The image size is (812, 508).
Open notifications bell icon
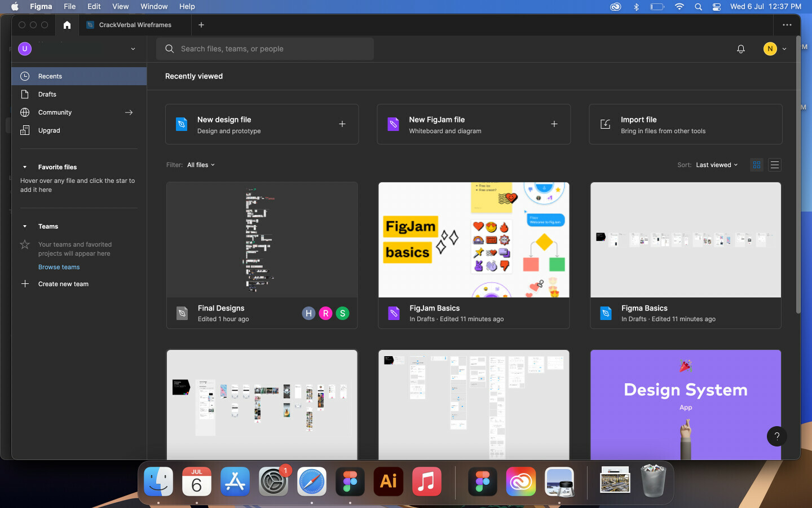[741, 49]
